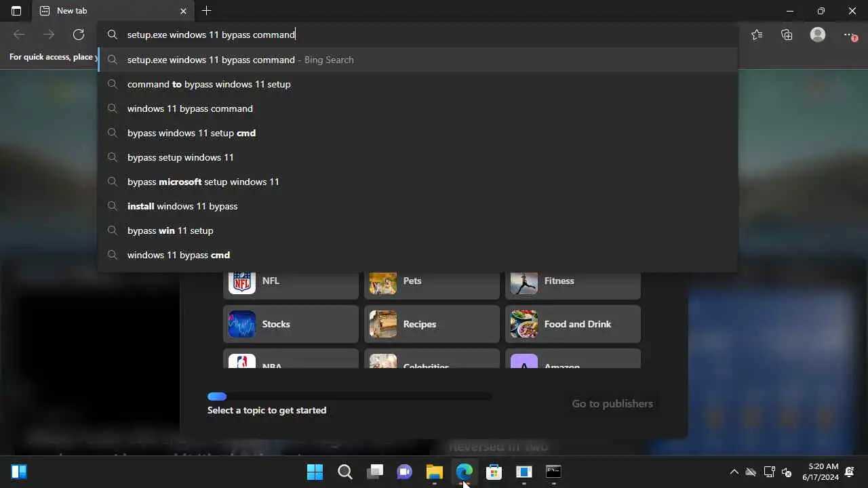Open the notification center bell icon
The image size is (868, 488).
tap(850, 472)
